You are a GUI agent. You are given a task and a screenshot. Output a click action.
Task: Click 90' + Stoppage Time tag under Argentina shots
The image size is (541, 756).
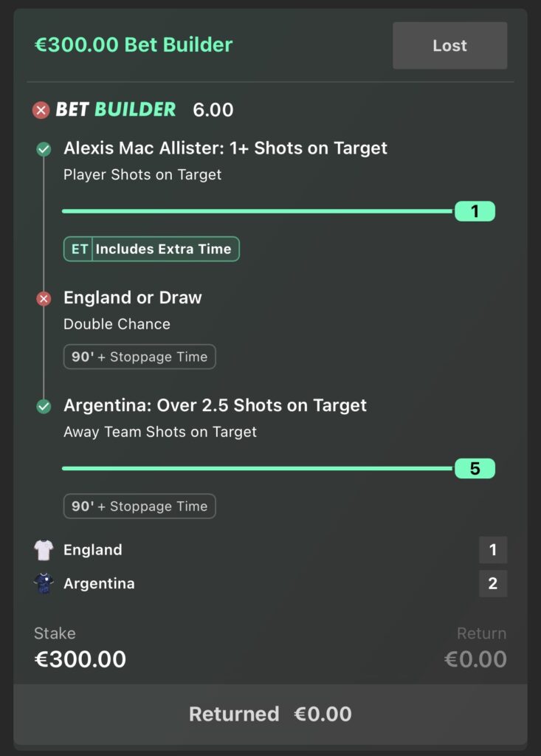[139, 506]
